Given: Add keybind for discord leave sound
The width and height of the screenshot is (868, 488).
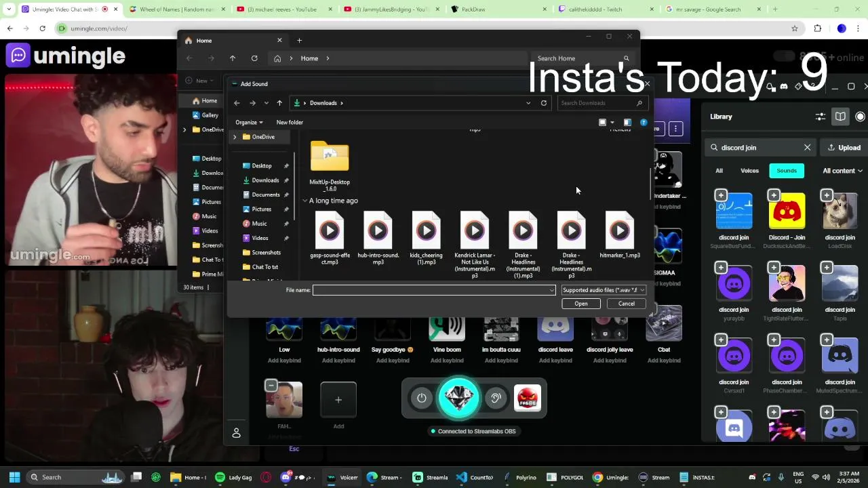Looking at the screenshot, I should tap(555, 361).
